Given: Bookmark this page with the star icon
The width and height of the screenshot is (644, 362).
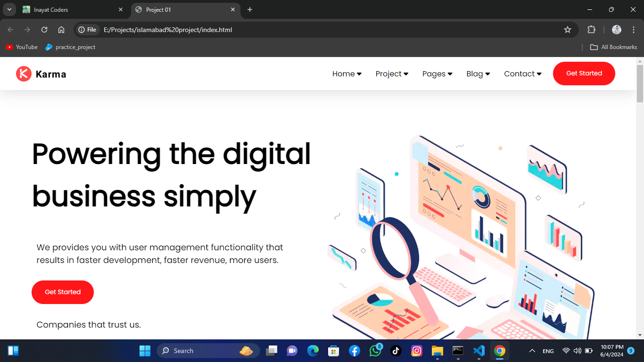Looking at the screenshot, I should click(x=568, y=30).
